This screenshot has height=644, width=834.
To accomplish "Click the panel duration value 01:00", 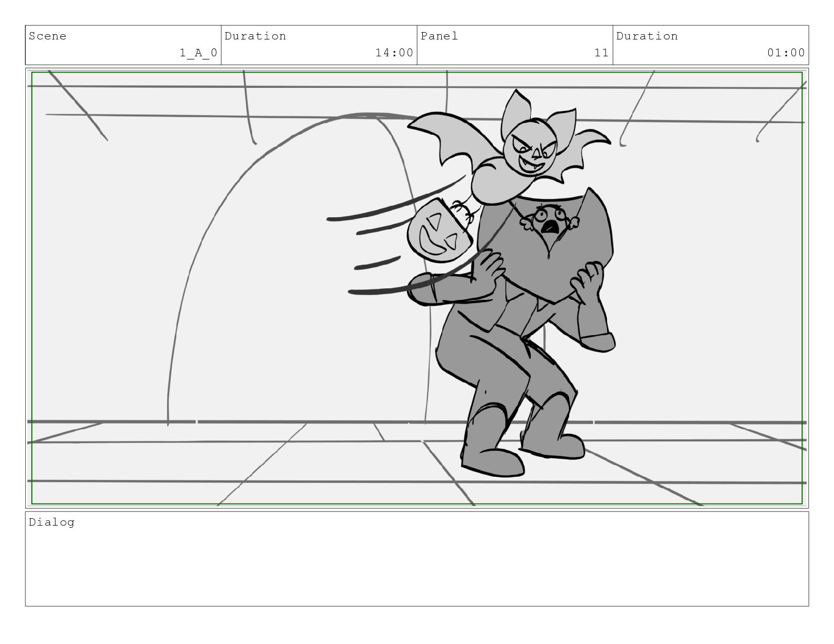I will 786,53.
